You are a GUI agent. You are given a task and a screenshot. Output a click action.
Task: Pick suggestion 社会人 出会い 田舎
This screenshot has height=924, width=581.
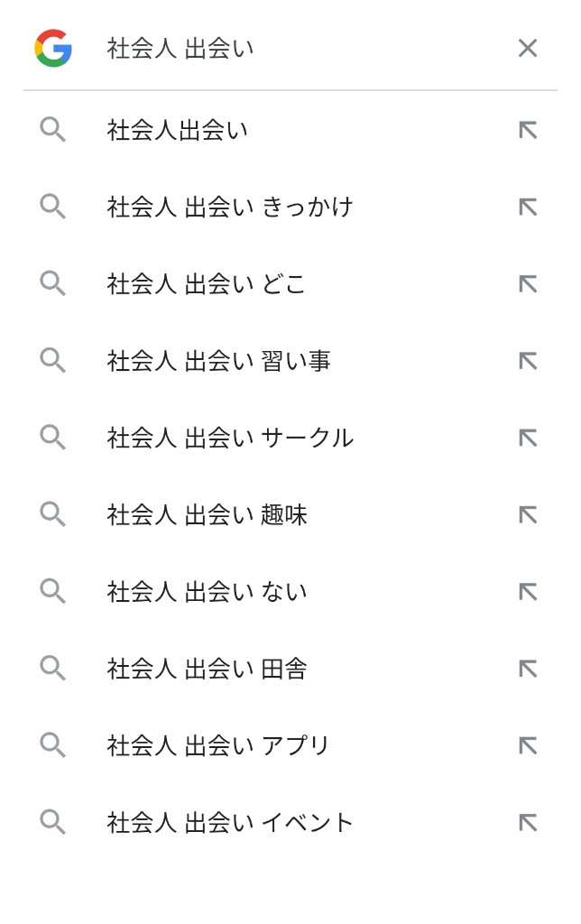pyautogui.click(x=290, y=669)
